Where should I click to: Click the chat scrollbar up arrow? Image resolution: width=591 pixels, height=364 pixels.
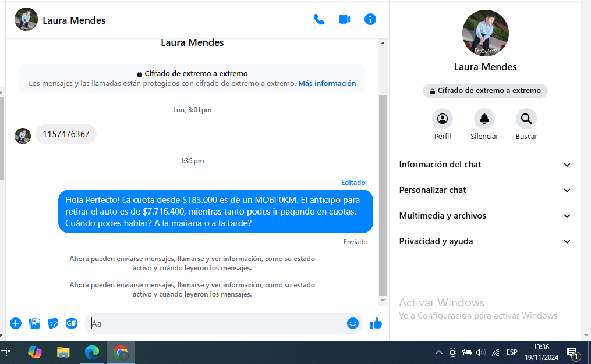[x=383, y=43]
